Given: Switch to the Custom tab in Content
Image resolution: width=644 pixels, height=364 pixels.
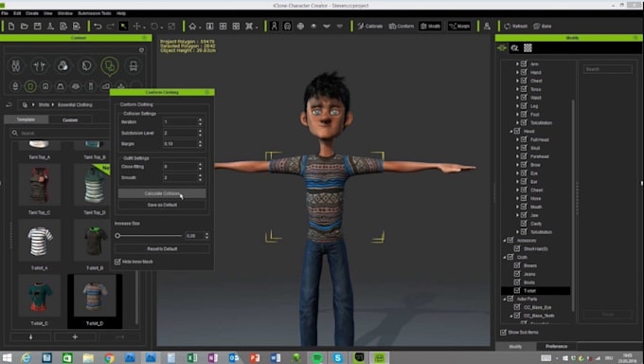Looking at the screenshot, I should click(70, 119).
